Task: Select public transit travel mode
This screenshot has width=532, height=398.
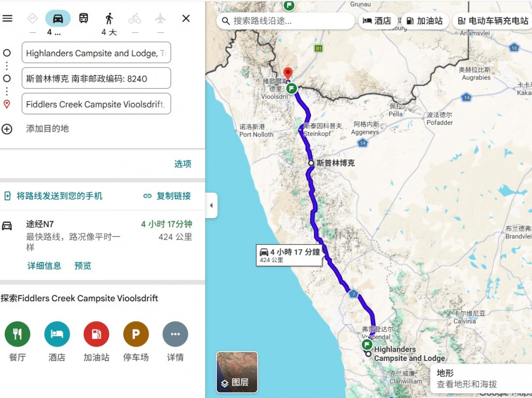Action: click(83, 18)
